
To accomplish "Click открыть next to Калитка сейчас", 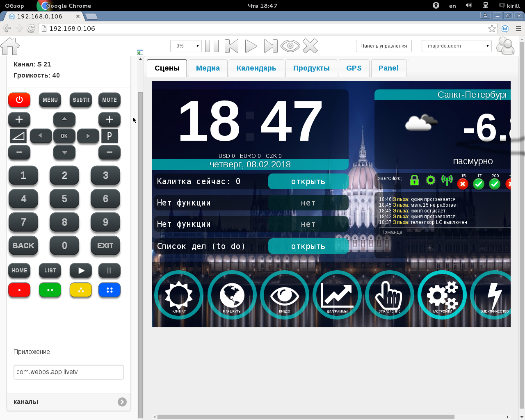I will pyautogui.click(x=308, y=181).
